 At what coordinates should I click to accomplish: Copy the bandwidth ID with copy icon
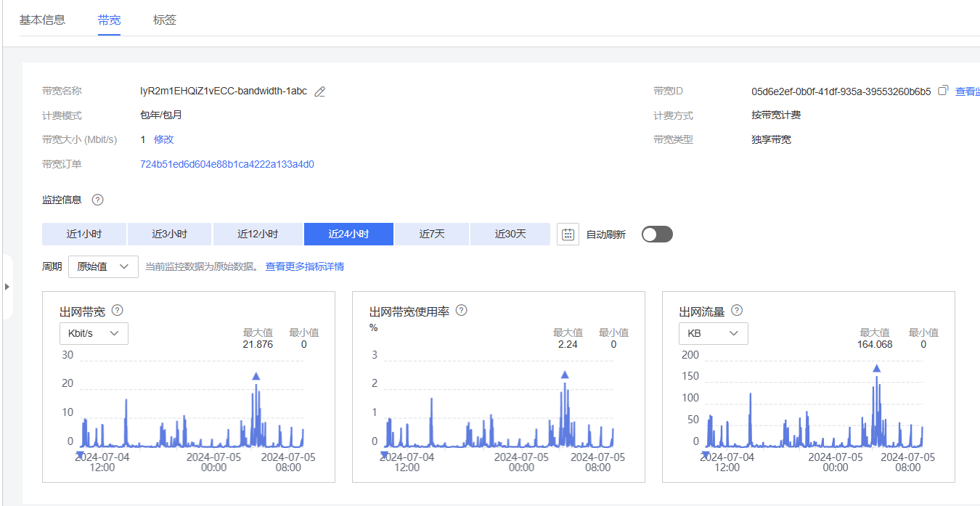[x=943, y=91]
